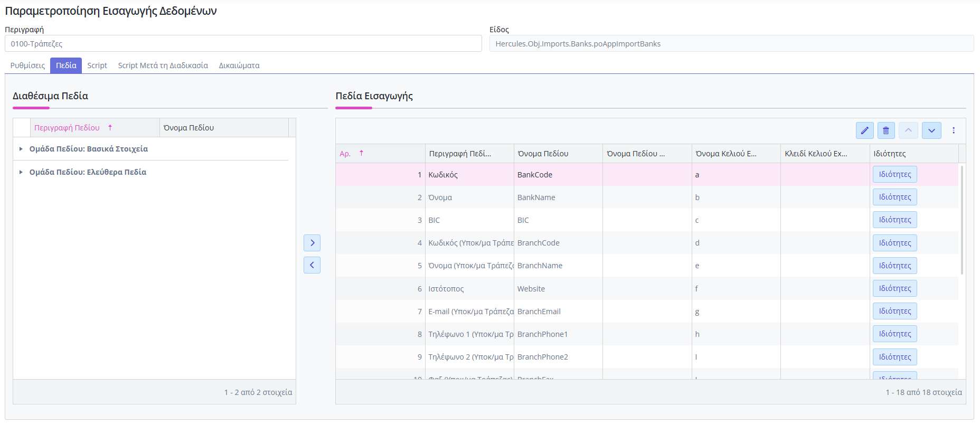Select the Ιστότοπος cell
980x424 pixels.
pos(469,289)
